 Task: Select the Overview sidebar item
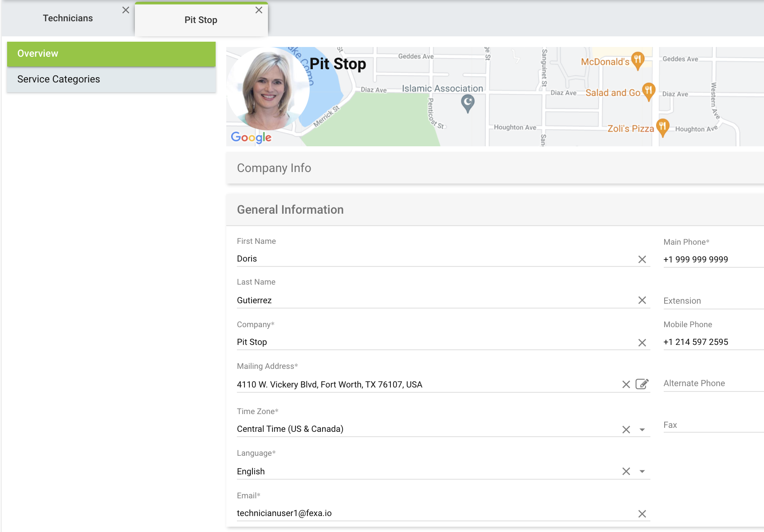(x=111, y=54)
